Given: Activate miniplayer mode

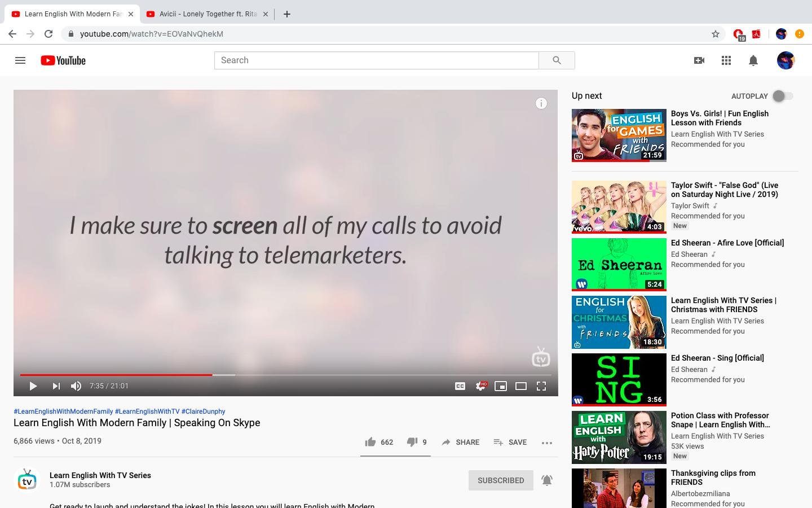Looking at the screenshot, I should 501,386.
